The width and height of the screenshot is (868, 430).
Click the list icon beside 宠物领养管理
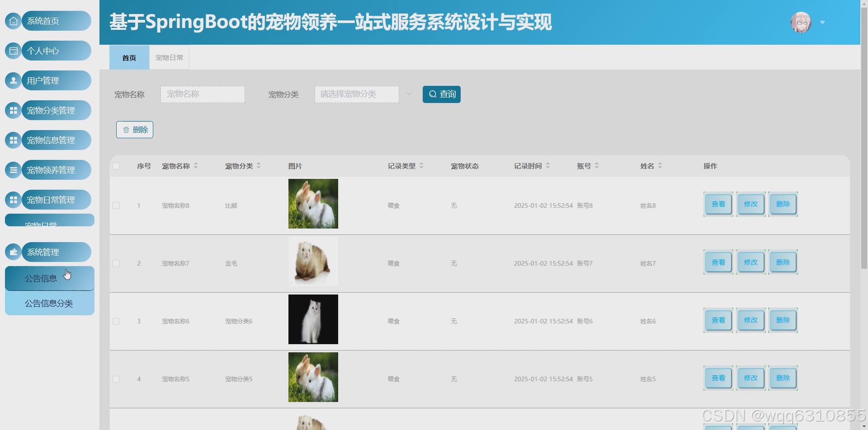(x=14, y=170)
